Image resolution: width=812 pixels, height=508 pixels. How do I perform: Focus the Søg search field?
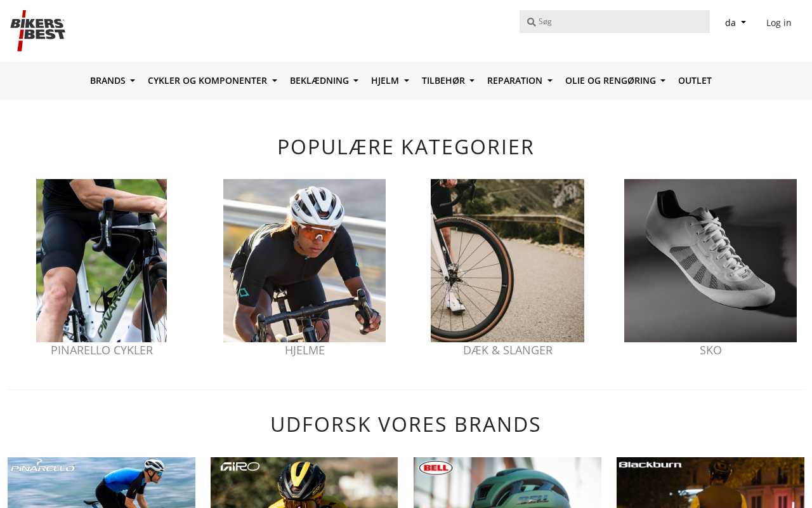(x=622, y=22)
